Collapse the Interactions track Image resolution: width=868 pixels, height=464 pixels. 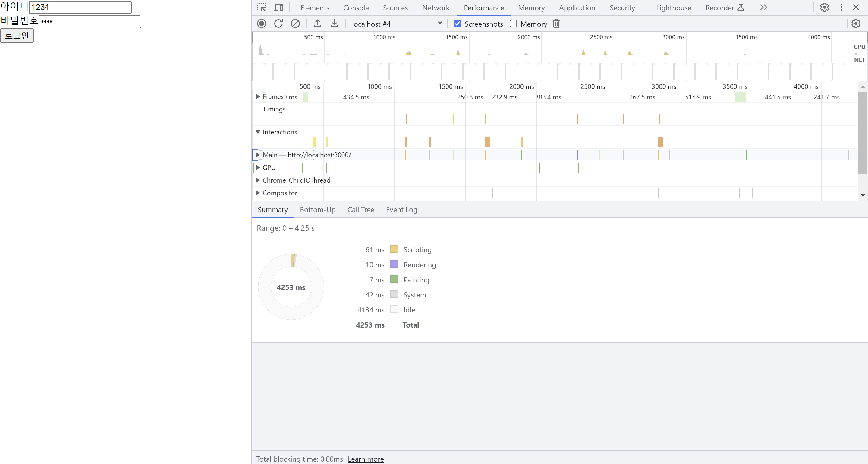258,132
